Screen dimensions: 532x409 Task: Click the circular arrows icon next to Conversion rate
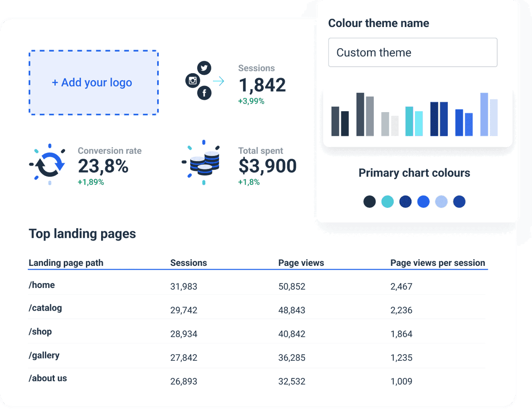click(x=48, y=164)
